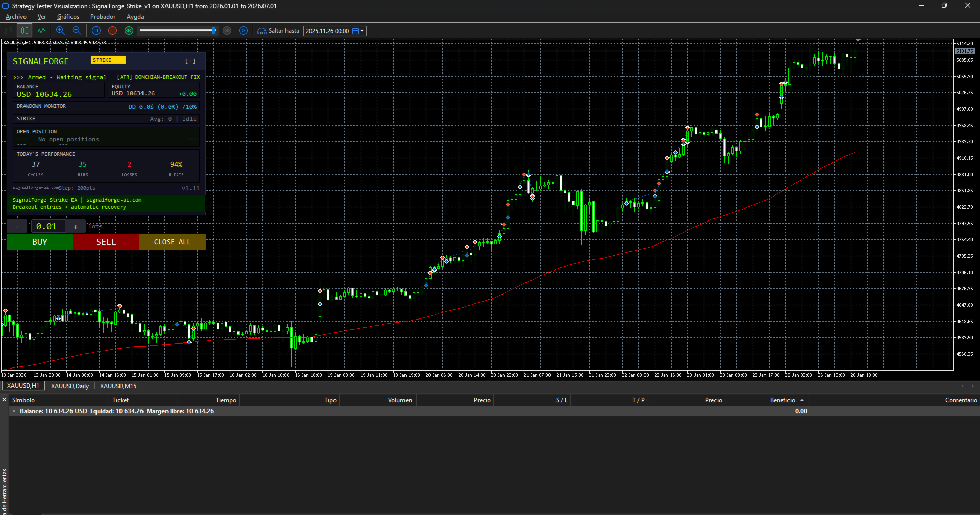This screenshot has width=980, height=515.
Task: Stop the strategy tester run
Action: 112,31
